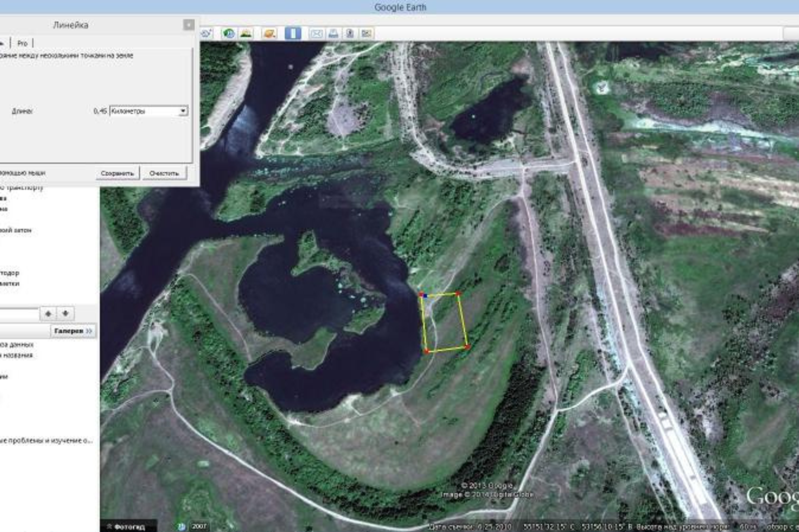Screen dimensions: 799x532
Task: Click the historical imagery clock toolbar icon
Action: click(x=229, y=33)
